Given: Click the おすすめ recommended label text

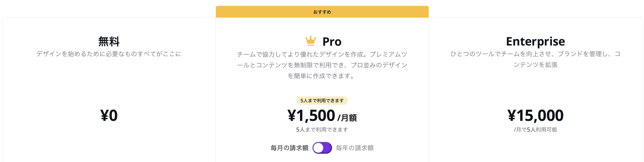Looking at the screenshot, I should point(322,12).
